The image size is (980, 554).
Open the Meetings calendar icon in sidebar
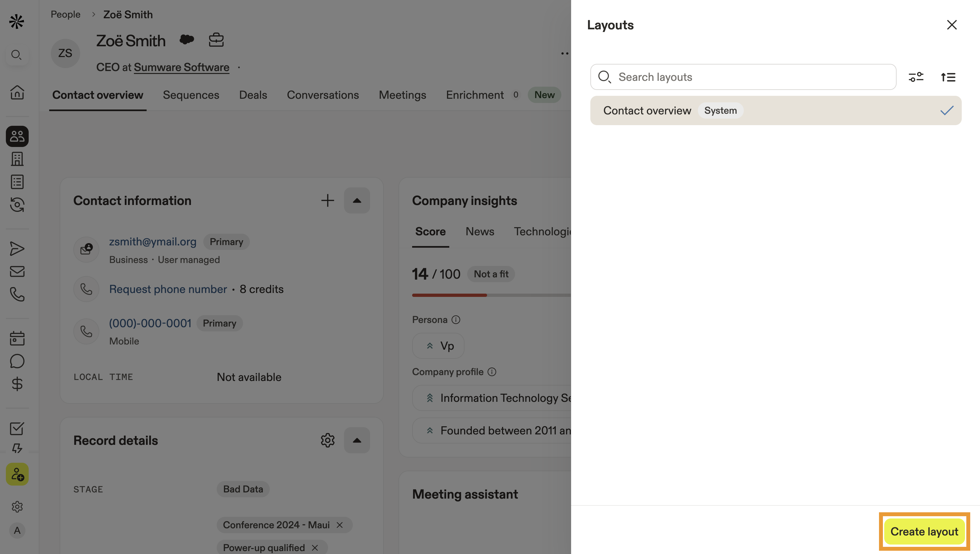click(x=17, y=338)
